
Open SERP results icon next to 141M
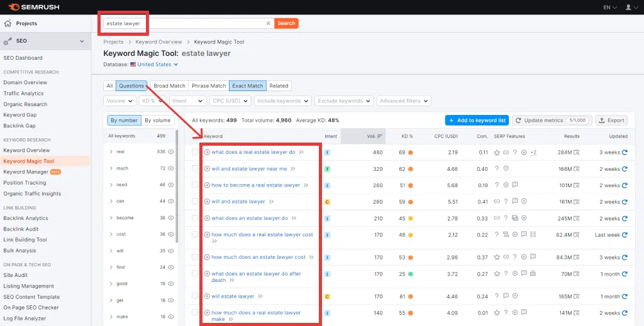point(577,313)
